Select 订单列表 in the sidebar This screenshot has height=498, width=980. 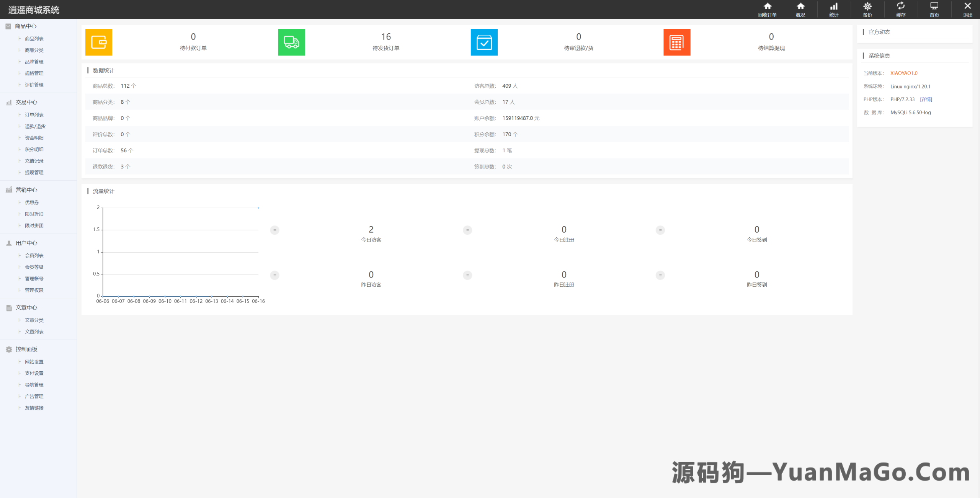pos(34,114)
